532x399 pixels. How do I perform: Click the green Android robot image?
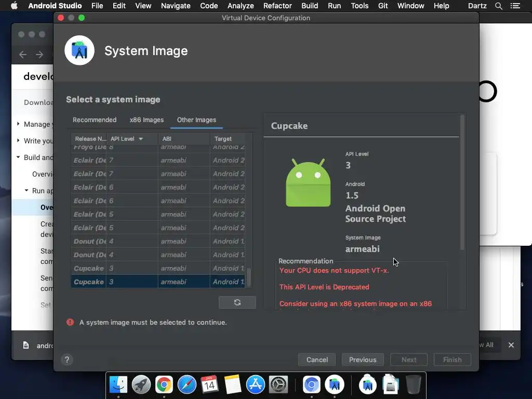coord(308,183)
